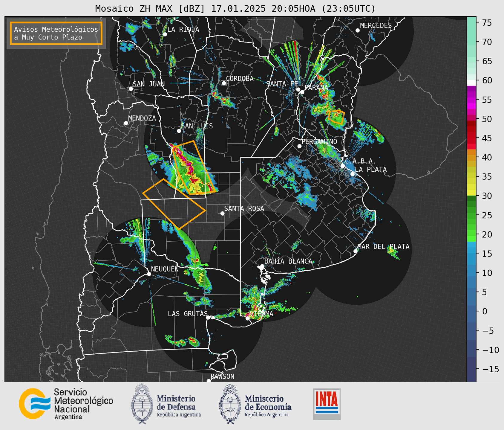504x430 pixels.
Task: Click the small orange warning polygon southeast of Paraná
Action: 337,117
